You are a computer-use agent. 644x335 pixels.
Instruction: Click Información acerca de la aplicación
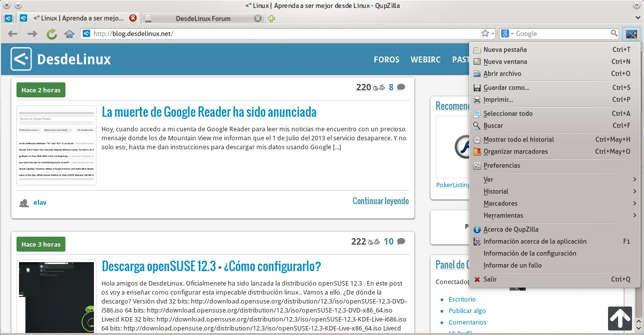point(555,241)
